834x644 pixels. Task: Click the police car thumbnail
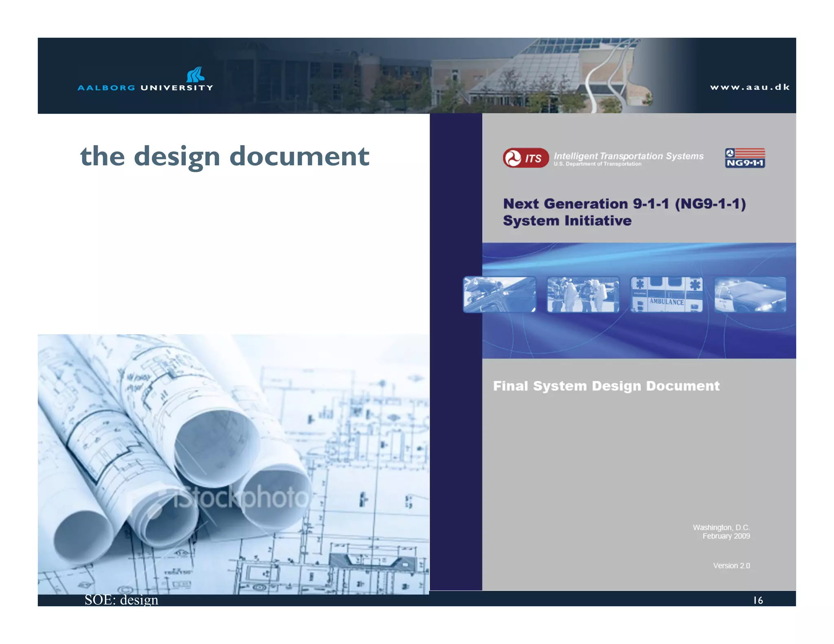pos(750,295)
